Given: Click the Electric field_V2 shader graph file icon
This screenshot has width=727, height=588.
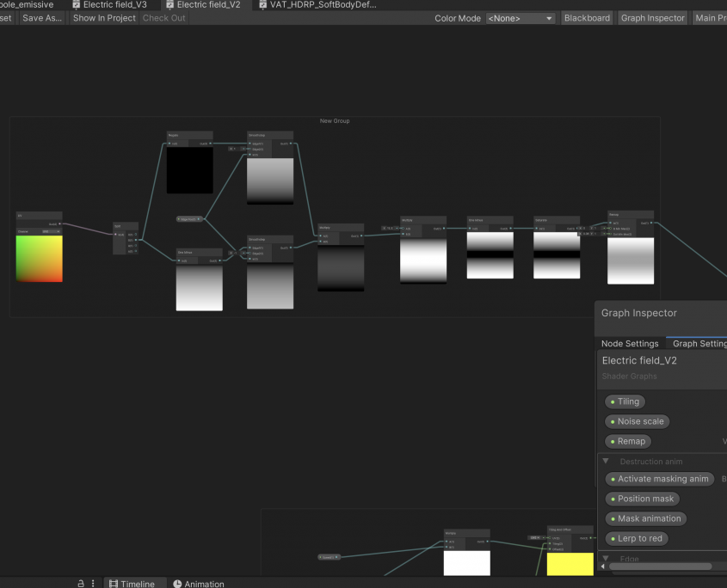Looking at the screenshot, I should coord(169,5).
